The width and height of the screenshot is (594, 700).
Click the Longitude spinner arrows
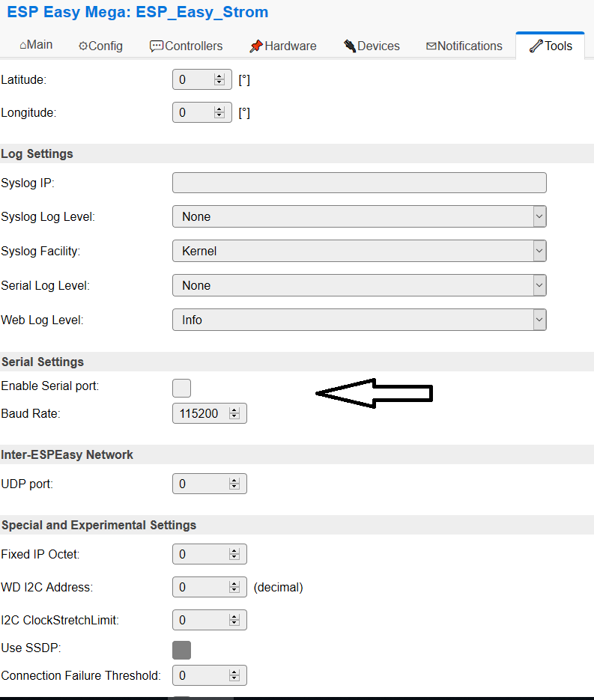point(219,112)
